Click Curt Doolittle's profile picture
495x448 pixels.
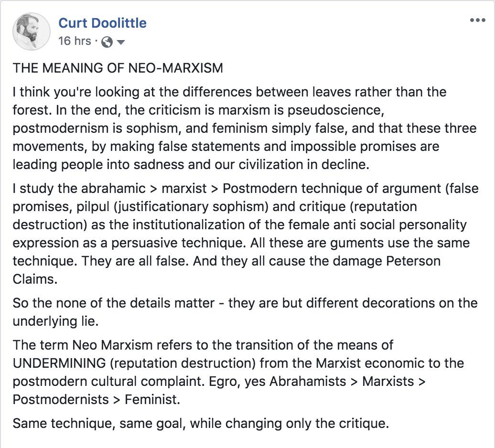coord(32,32)
